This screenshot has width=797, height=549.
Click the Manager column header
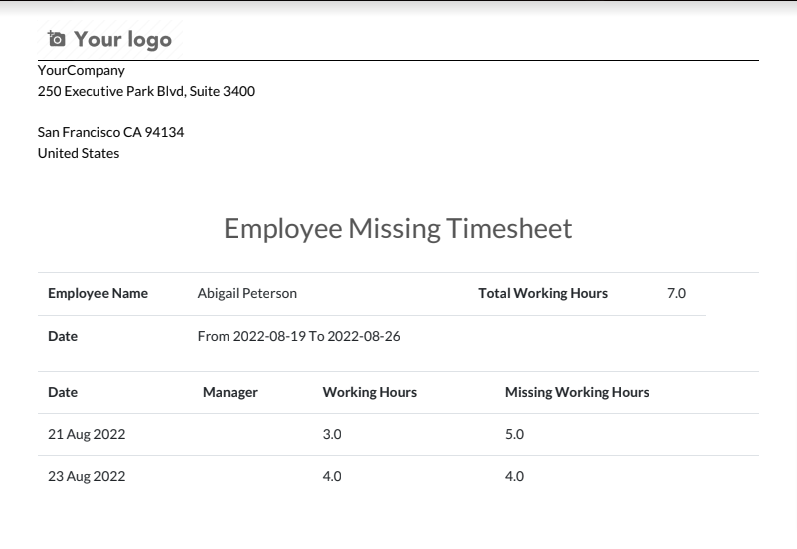pyautogui.click(x=230, y=392)
